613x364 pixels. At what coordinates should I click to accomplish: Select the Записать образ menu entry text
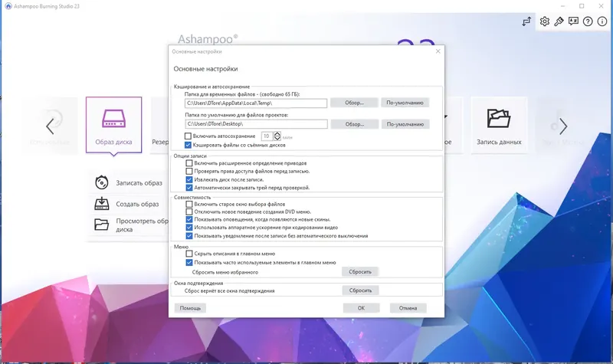click(139, 182)
